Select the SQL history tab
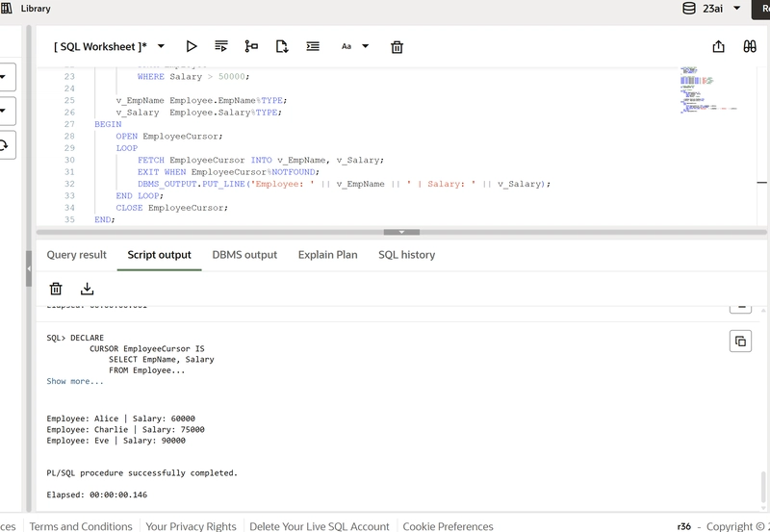 [406, 255]
